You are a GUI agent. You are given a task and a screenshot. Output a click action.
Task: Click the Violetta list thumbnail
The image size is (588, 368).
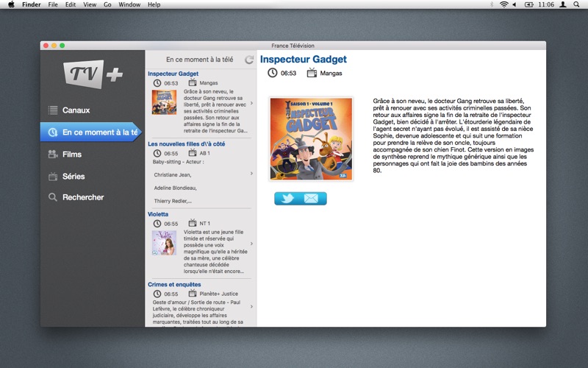tap(164, 243)
